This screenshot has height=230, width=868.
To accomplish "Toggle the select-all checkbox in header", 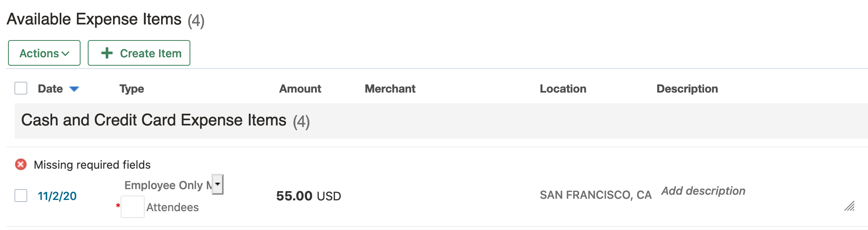I will pyautogui.click(x=21, y=88).
